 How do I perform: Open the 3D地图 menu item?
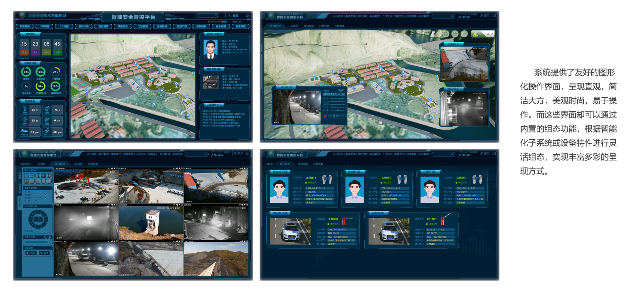coord(64,26)
